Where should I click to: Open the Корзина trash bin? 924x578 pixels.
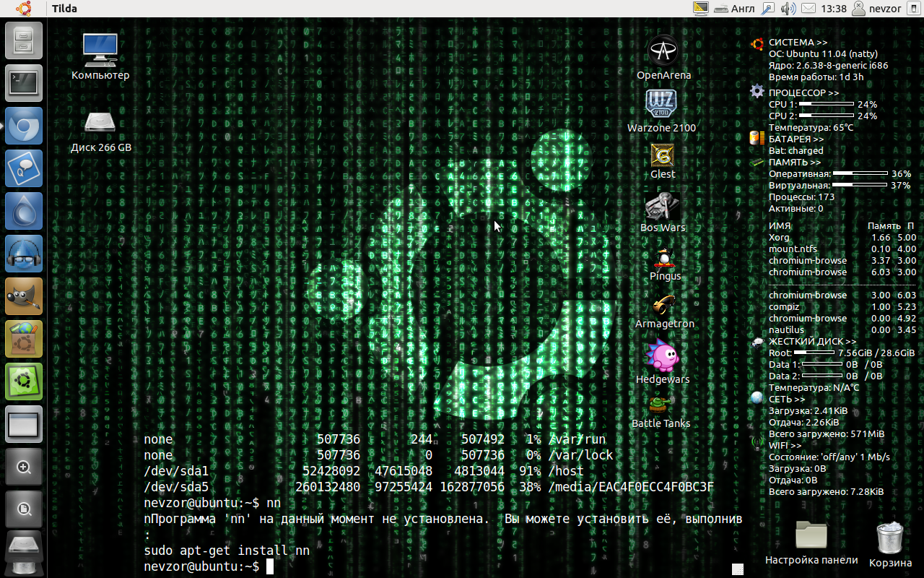click(890, 543)
